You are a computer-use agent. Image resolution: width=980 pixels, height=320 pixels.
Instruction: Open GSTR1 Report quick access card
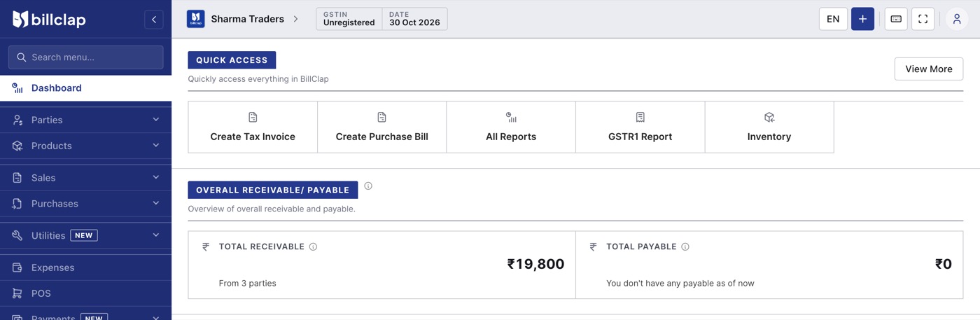pyautogui.click(x=640, y=127)
